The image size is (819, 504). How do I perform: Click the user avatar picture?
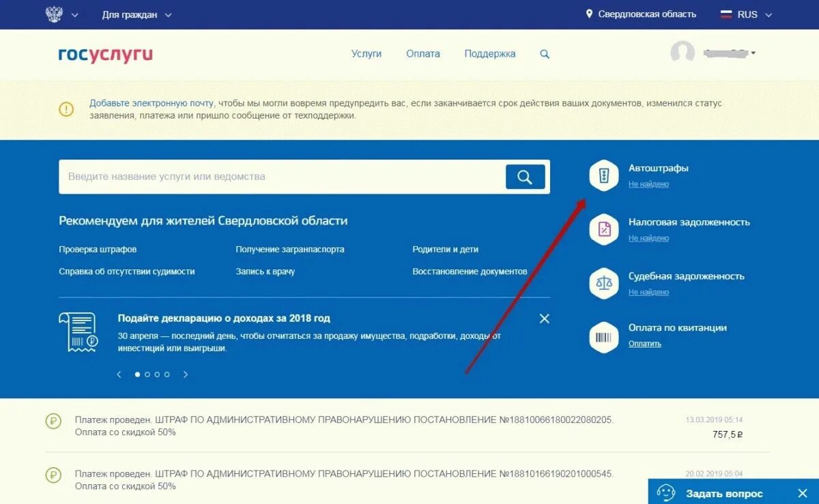(x=682, y=53)
